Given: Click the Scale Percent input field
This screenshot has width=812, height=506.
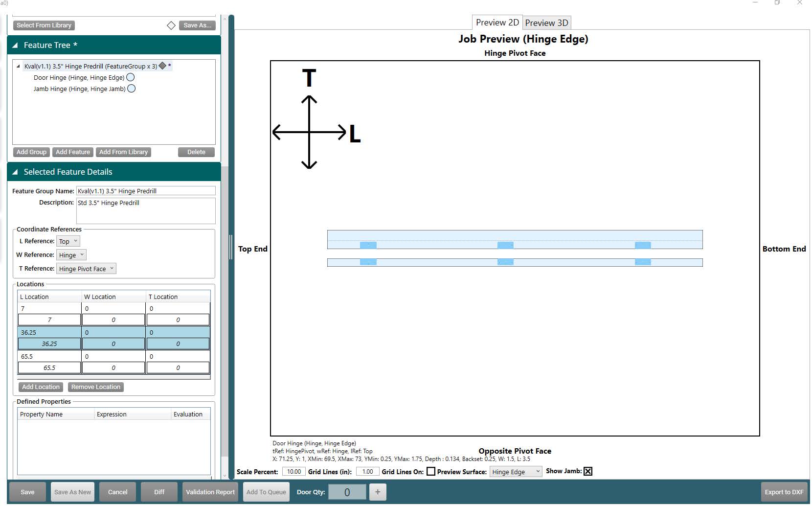Looking at the screenshot, I should (294, 472).
